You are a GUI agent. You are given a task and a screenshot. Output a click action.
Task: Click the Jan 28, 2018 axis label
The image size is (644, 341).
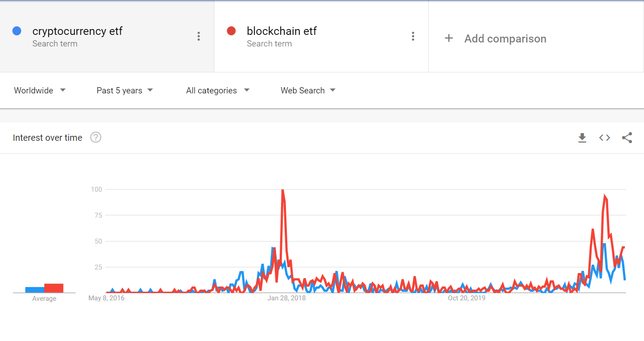coord(286,298)
